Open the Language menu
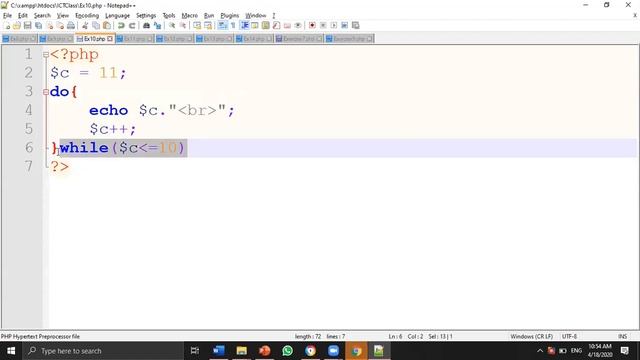The image size is (640, 360). (118, 16)
